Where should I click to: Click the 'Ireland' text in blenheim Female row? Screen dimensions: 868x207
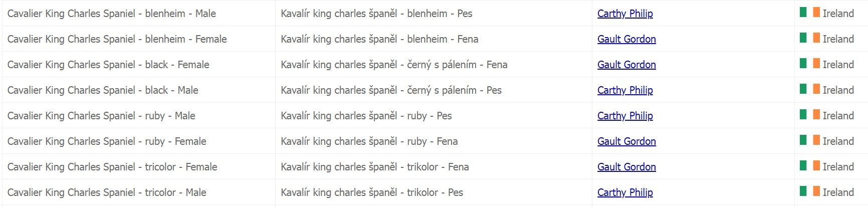coord(838,39)
